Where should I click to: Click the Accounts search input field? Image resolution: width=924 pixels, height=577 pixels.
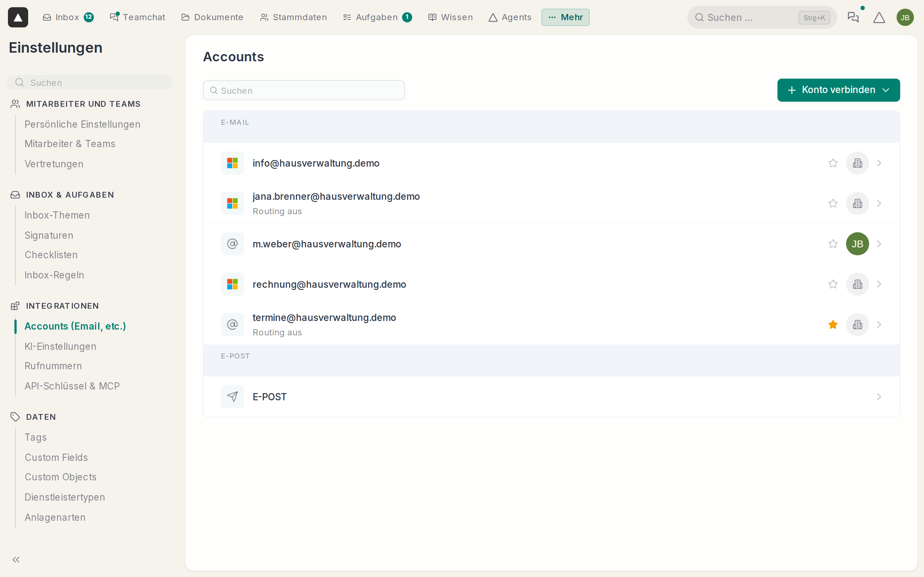pyautogui.click(x=304, y=91)
